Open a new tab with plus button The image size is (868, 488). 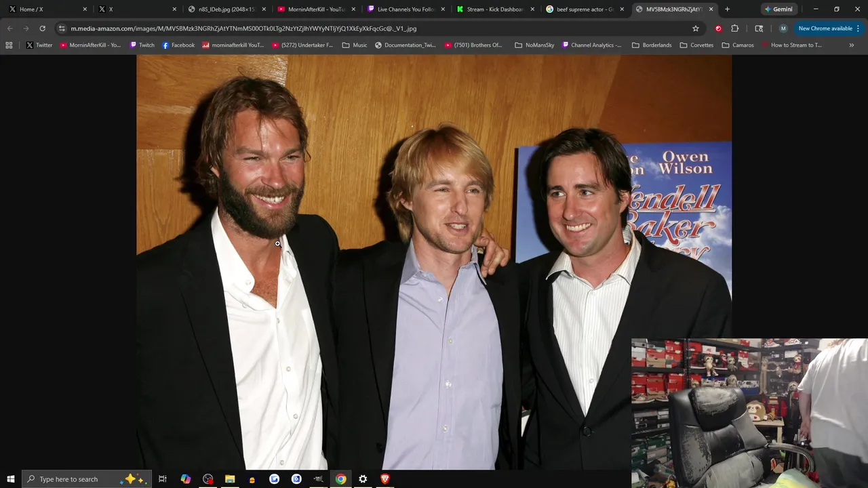(727, 9)
